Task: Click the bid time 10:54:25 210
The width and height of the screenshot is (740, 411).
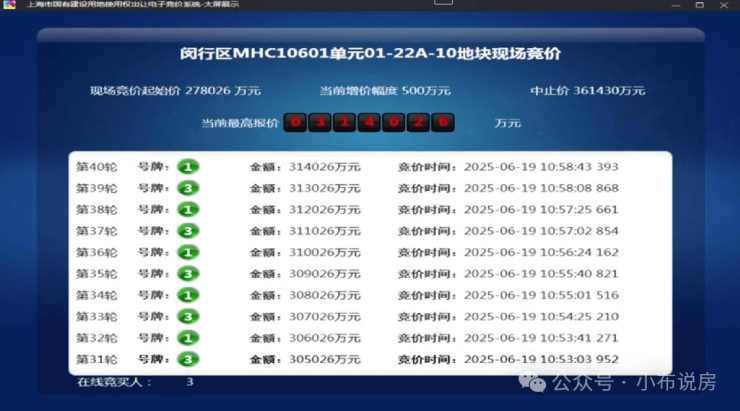Action: pos(579,317)
